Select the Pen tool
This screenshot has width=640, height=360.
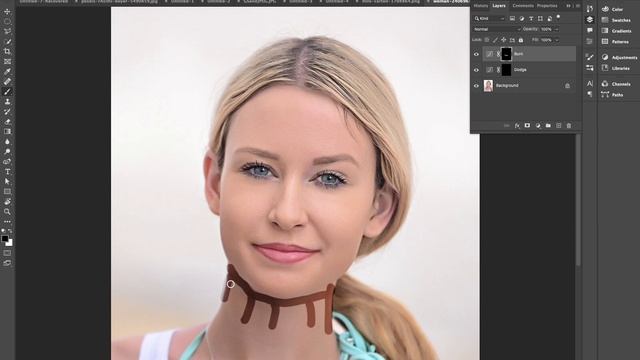7,161
